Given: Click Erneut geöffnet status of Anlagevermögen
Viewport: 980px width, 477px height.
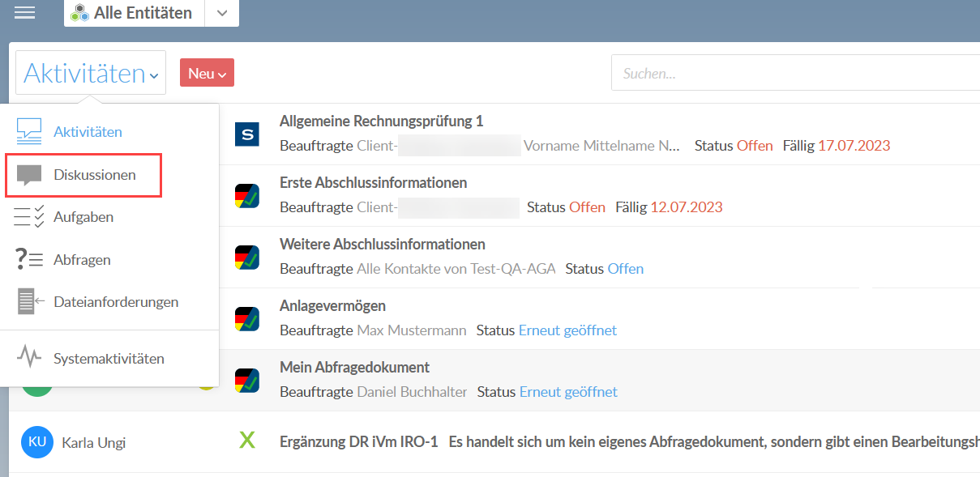Looking at the screenshot, I should click(x=567, y=330).
